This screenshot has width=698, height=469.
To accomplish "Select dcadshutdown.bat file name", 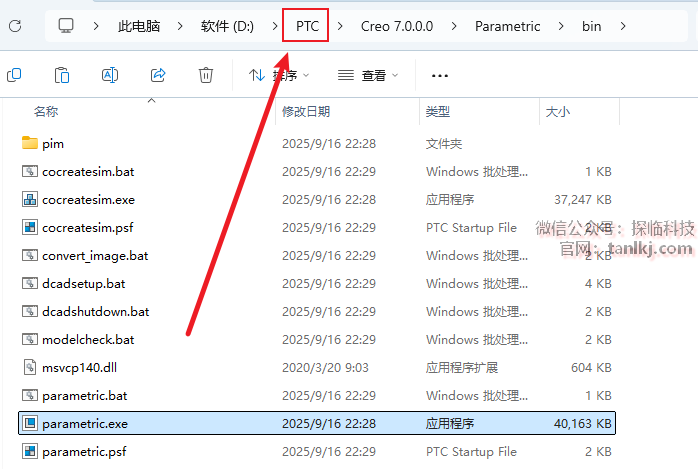I will tap(96, 311).
